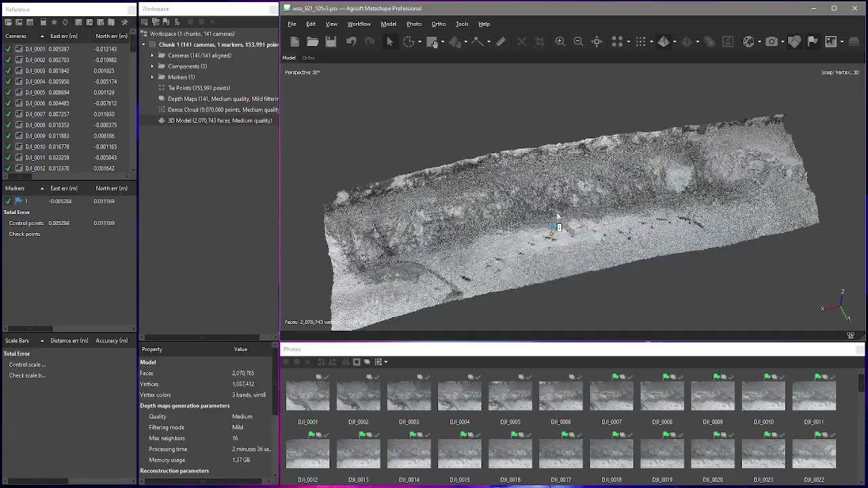Image resolution: width=868 pixels, height=488 pixels.
Task: Expand the Markers (1) folder
Action: tap(153, 77)
